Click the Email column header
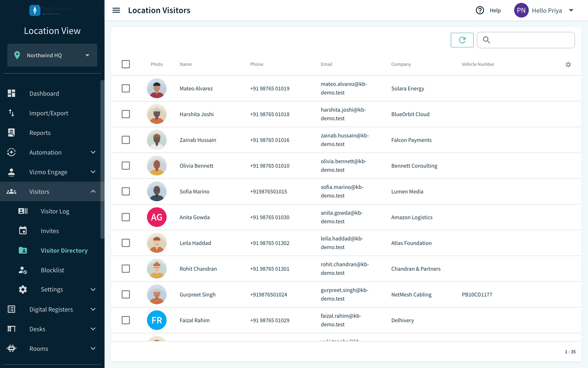 pos(326,64)
